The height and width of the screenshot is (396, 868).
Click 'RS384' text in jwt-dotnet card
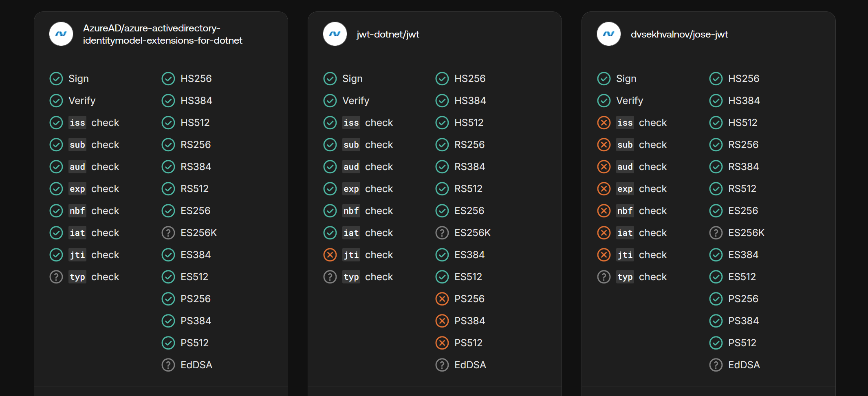point(470,166)
